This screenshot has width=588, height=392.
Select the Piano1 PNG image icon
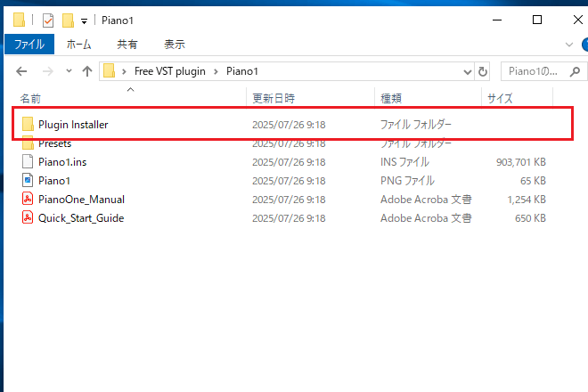28,181
